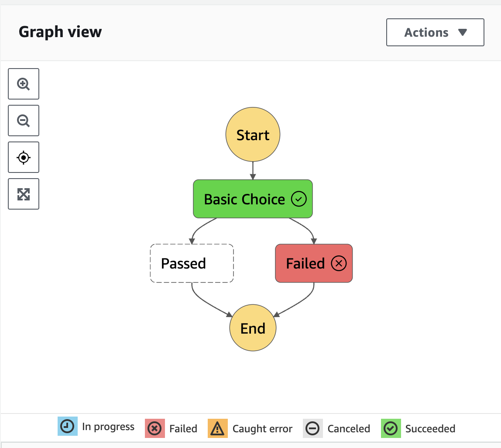Viewport: 501px width, 448px height.
Task: Center the graph with the target icon
Action: pyautogui.click(x=24, y=157)
